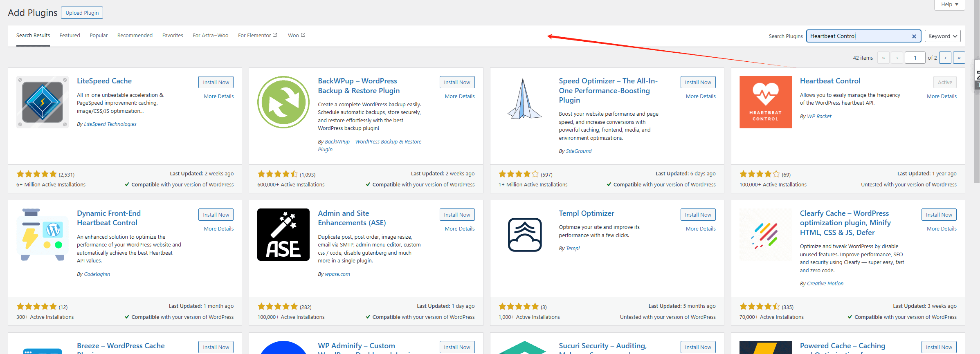
Task: View More Details for Admin and Site Enhancements
Action: (x=460, y=229)
